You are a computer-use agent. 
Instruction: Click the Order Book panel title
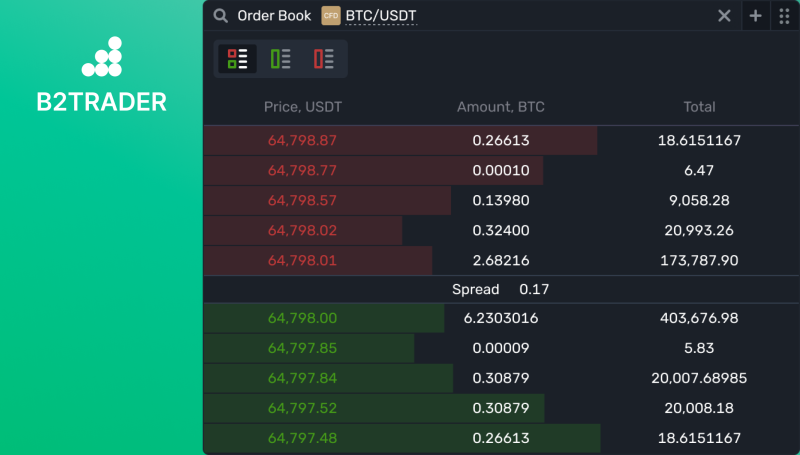click(x=274, y=16)
